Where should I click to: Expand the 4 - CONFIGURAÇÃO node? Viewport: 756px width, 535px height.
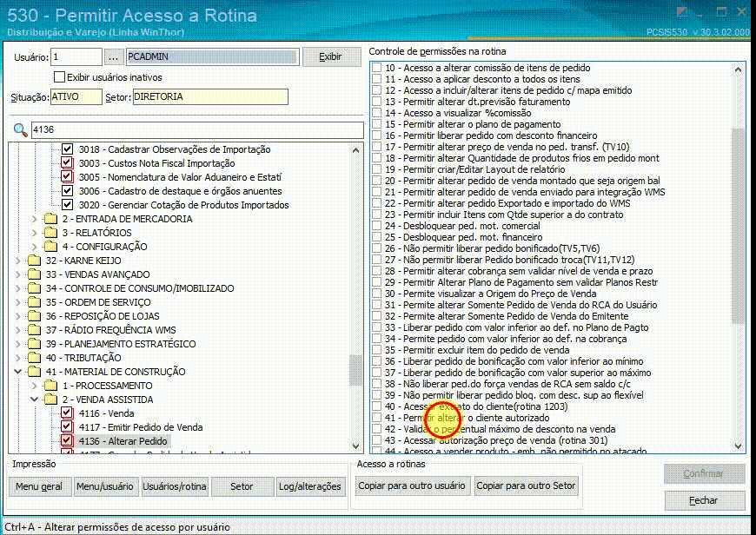click(x=34, y=247)
